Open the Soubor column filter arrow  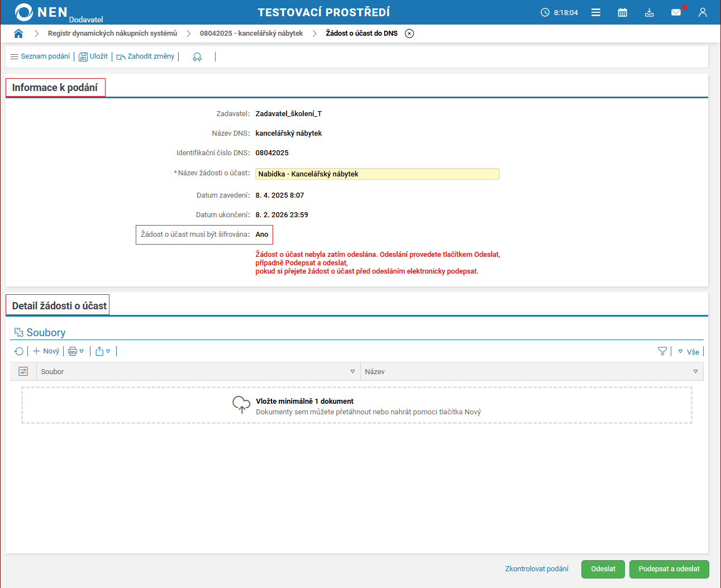pos(352,371)
